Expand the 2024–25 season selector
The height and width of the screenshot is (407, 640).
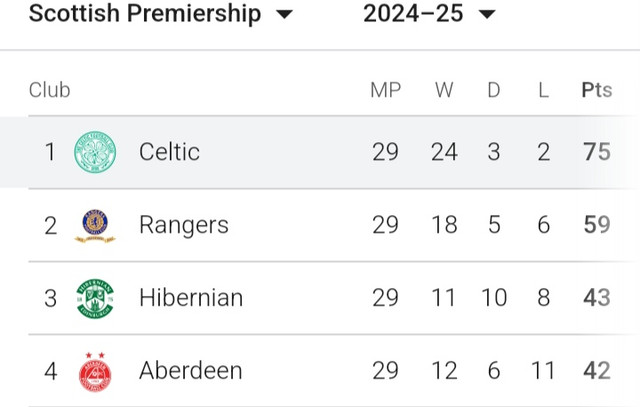[x=429, y=13]
